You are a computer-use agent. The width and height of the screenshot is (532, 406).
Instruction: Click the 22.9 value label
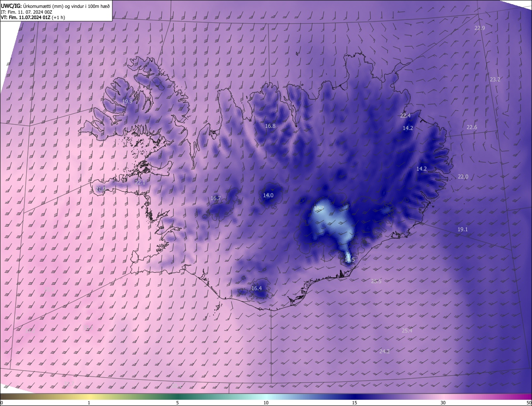[480, 28]
